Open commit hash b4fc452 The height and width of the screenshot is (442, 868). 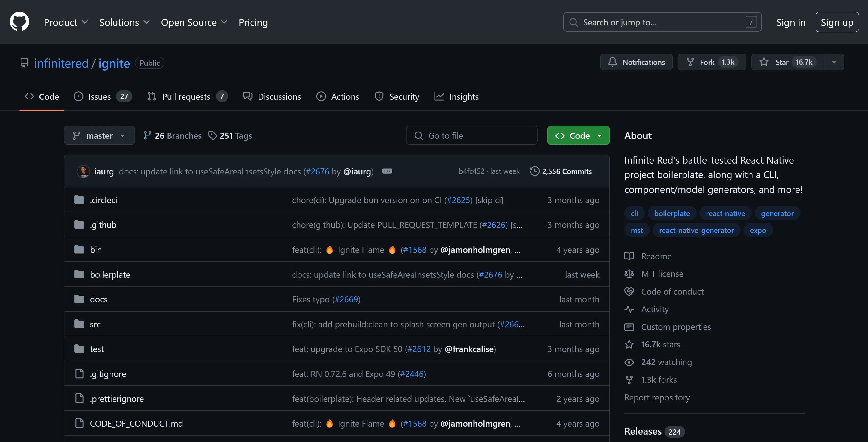click(x=471, y=171)
